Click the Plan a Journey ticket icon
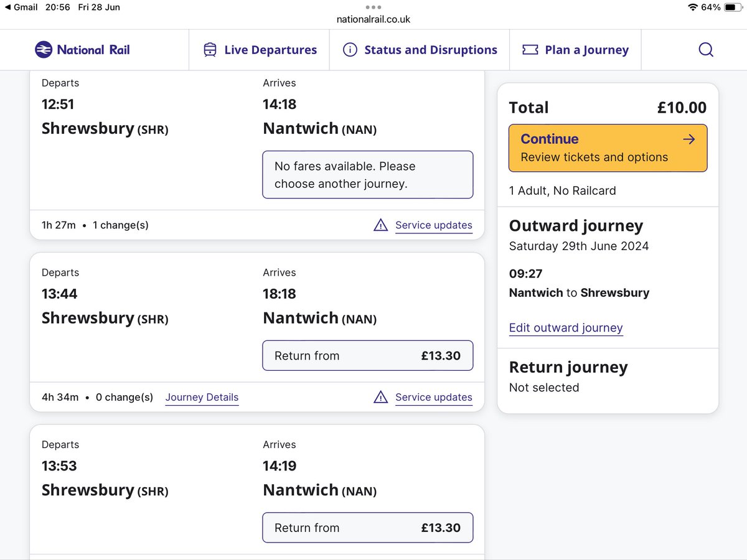Viewport: 747px width, 560px height. coord(530,50)
